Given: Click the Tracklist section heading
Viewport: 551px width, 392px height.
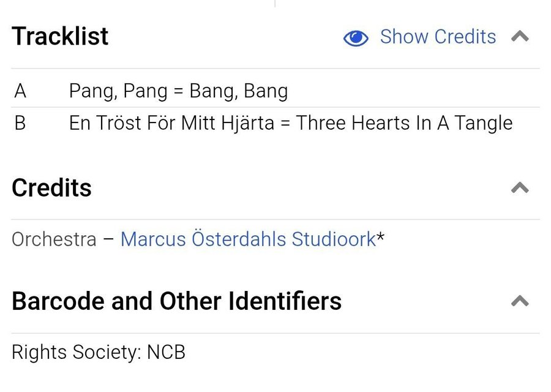Looking at the screenshot, I should pos(60,37).
